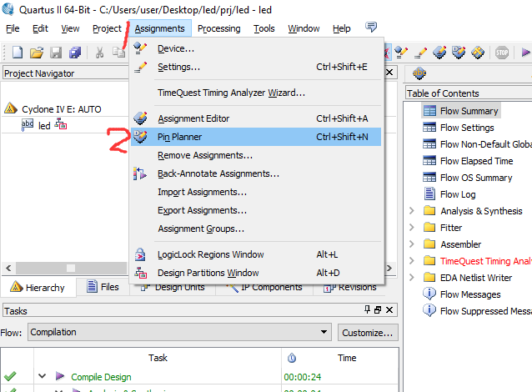The width and height of the screenshot is (532, 392).
Task: Choose Pin Planner menu entry
Action: click(x=256, y=137)
